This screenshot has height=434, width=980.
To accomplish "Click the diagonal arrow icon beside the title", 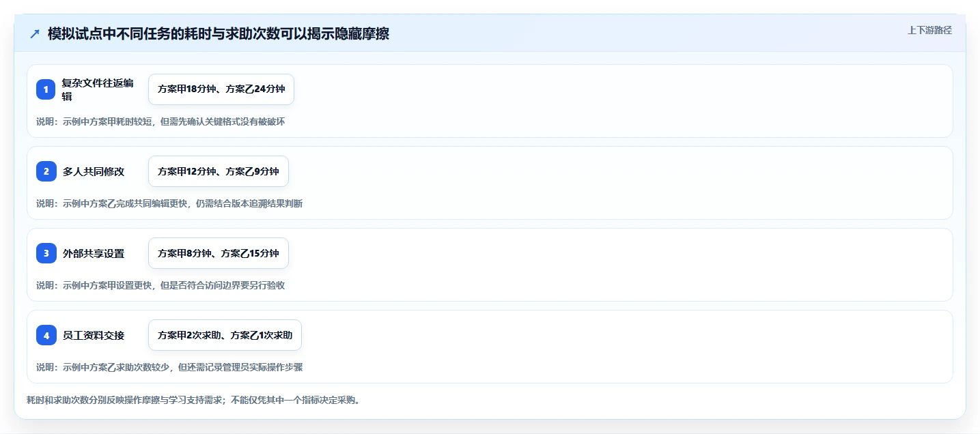I will point(35,34).
